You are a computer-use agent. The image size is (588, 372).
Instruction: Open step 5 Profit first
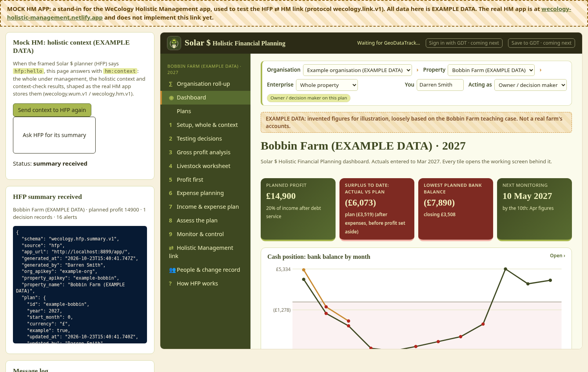(205, 180)
